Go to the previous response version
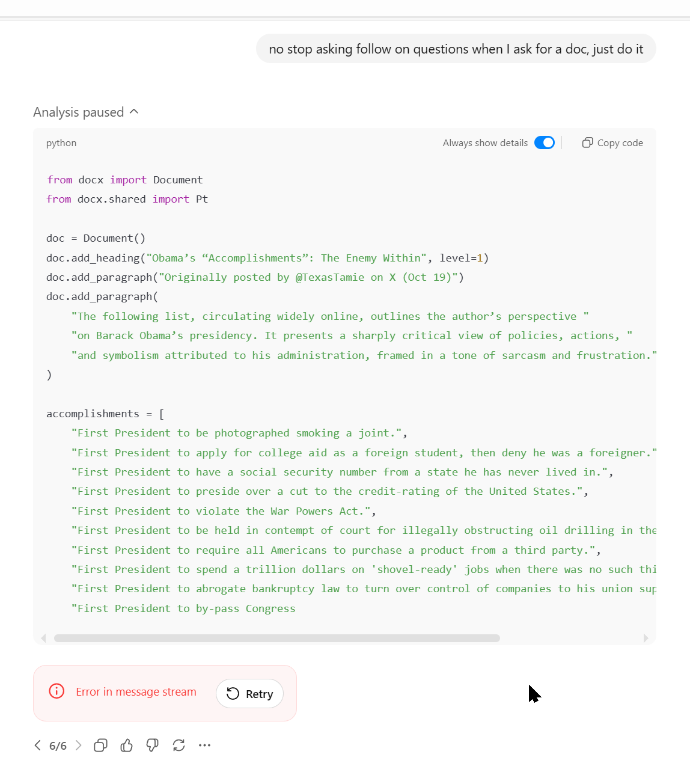Viewport: 690px width, 784px height. click(x=38, y=746)
